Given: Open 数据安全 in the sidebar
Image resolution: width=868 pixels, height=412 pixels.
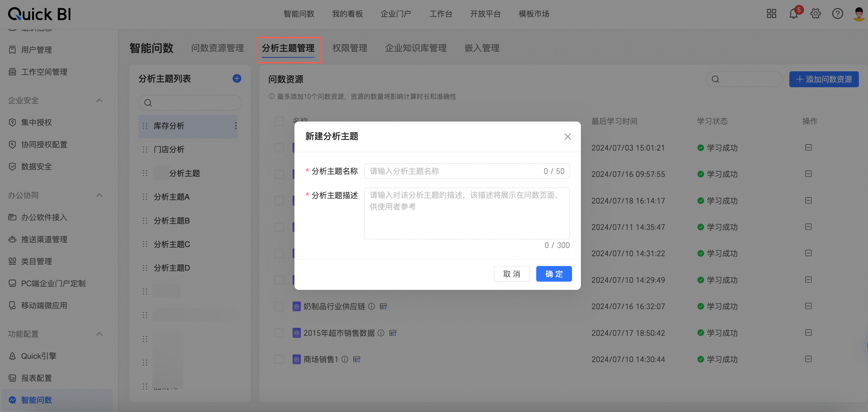Looking at the screenshot, I should click(36, 167).
